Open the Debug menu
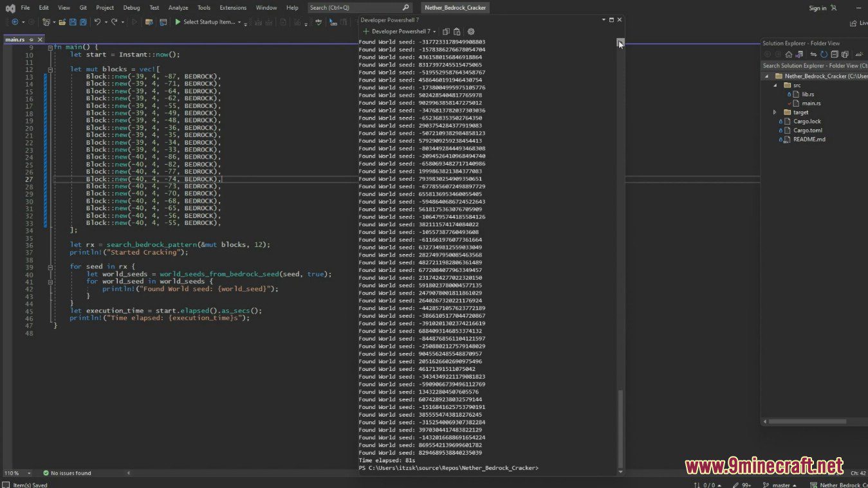Screen dimensions: 868x488 point(131,8)
